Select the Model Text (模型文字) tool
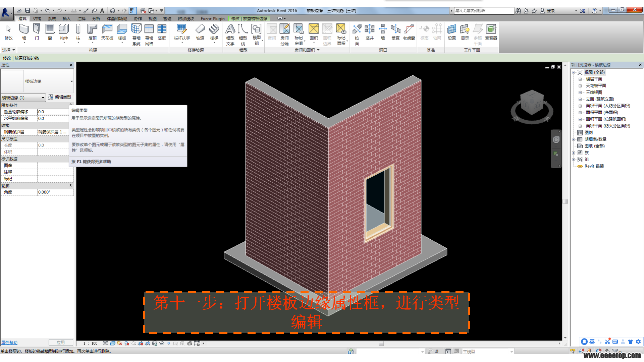644x362 pixels. [x=230, y=35]
